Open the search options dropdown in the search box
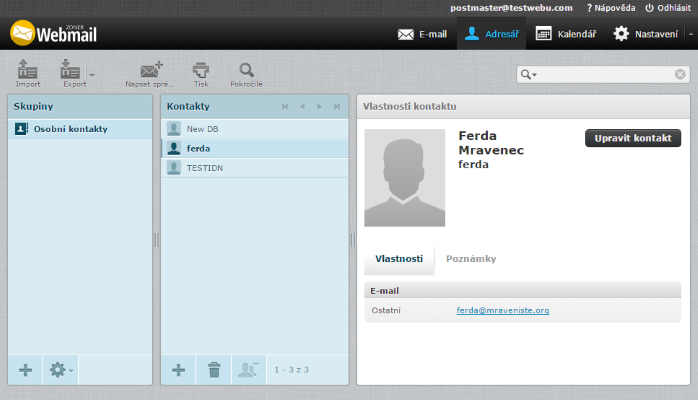 click(528, 75)
